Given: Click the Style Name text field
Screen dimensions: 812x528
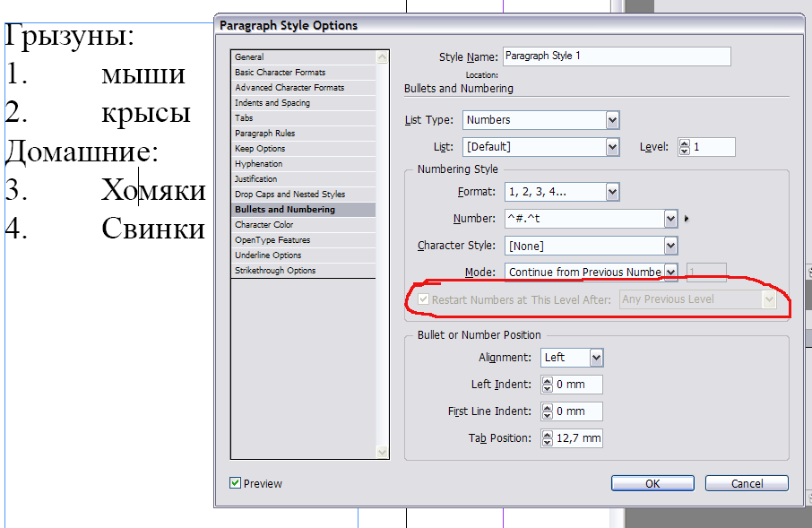Looking at the screenshot, I should [617, 56].
